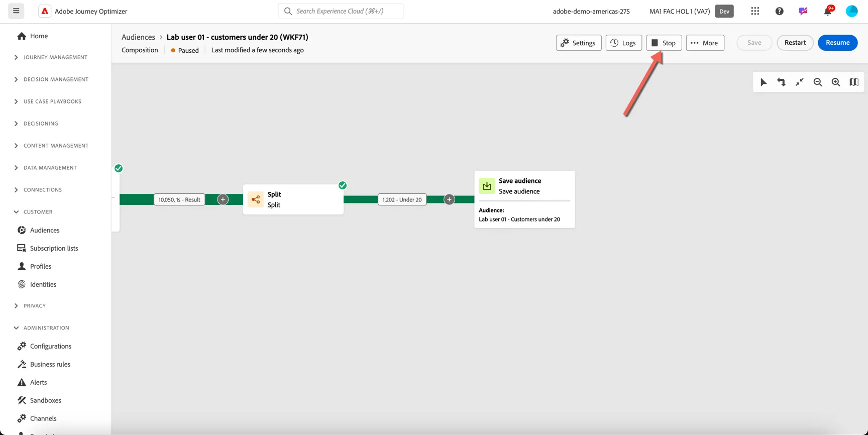The image size is (868, 435).
Task: Select the 1,202 - Under 20 transition label
Action: (x=402, y=199)
